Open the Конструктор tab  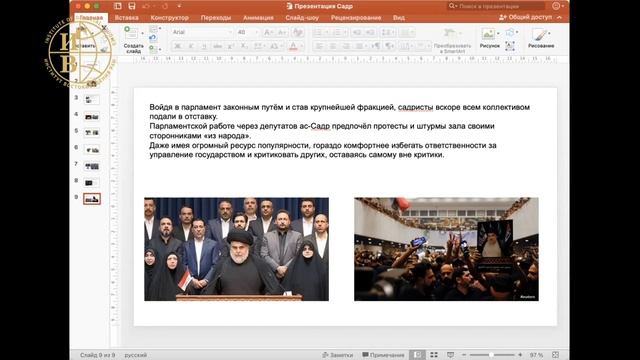point(169,18)
